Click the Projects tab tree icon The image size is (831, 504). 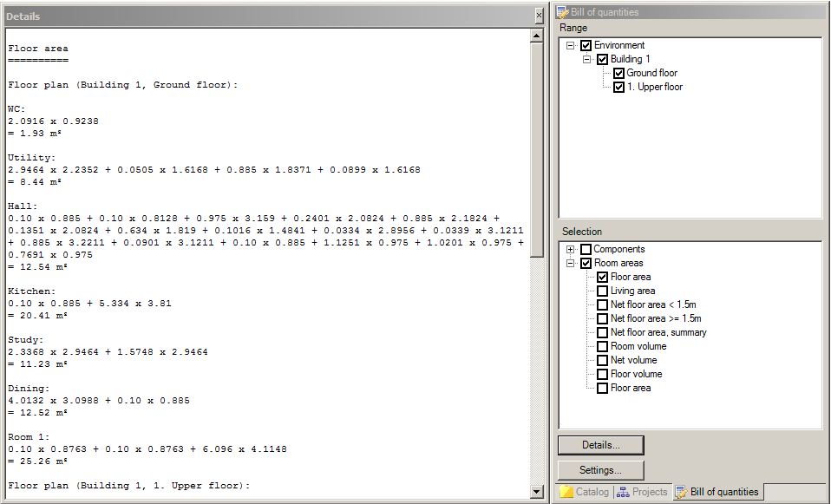[x=623, y=493]
